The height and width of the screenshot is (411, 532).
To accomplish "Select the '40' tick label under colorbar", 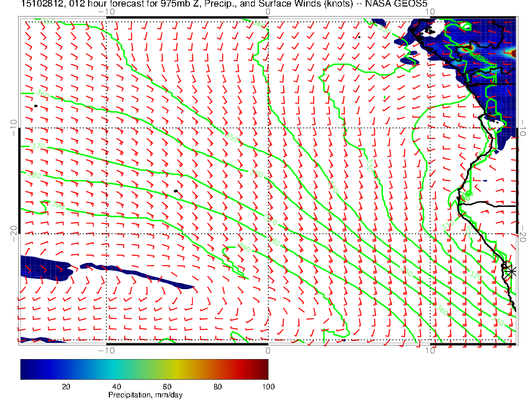I will [x=116, y=387].
